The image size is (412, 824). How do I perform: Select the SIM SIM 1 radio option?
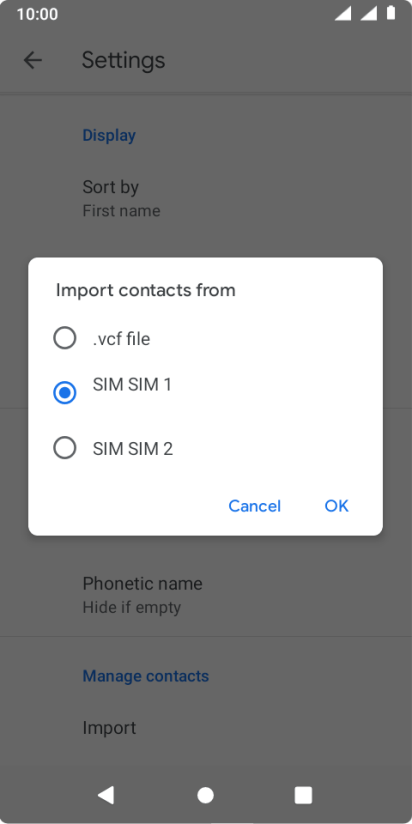click(65, 393)
